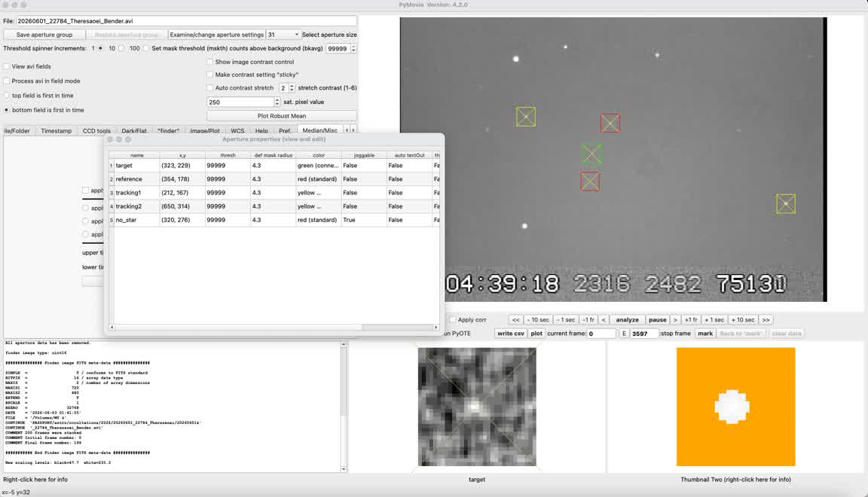Click the lower red no_star aperture box
The width and height of the screenshot is (868, 497).
pyautogui.click(x=589, y=181)
